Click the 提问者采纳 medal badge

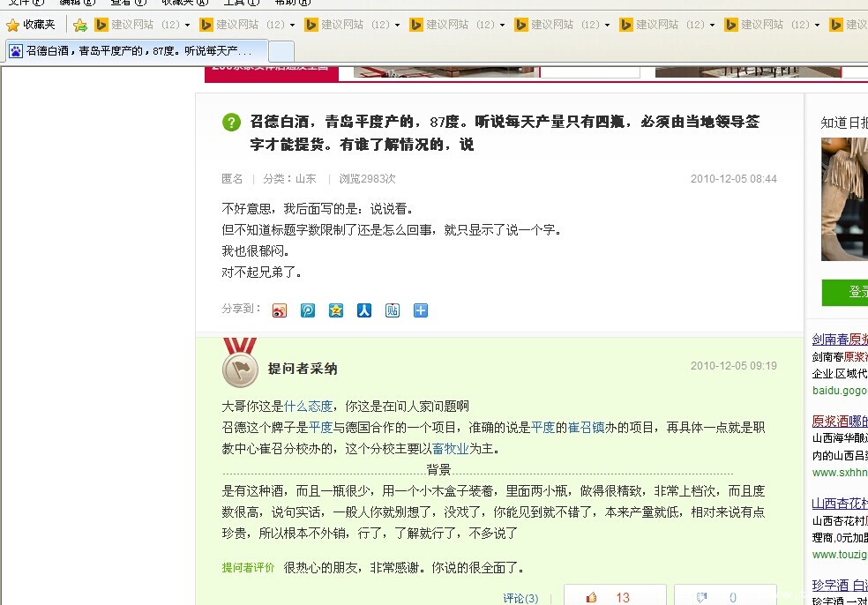point(240,363)
